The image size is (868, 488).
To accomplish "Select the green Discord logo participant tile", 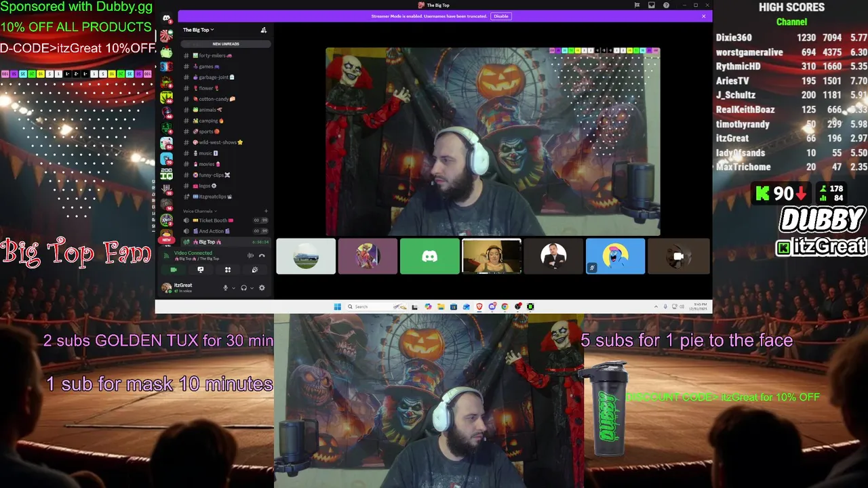I will (429, 256).
